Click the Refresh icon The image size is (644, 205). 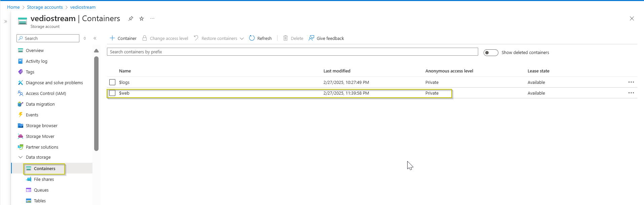click(252, 38)
